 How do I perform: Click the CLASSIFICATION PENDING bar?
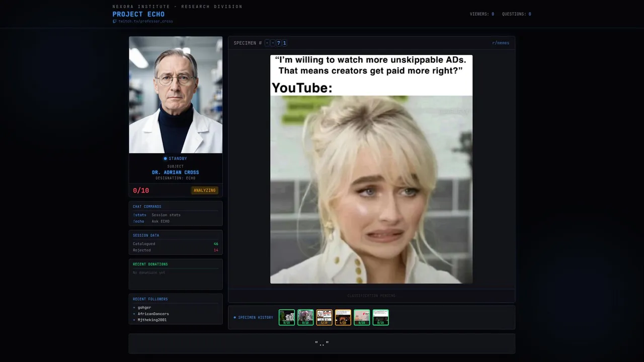372,296
